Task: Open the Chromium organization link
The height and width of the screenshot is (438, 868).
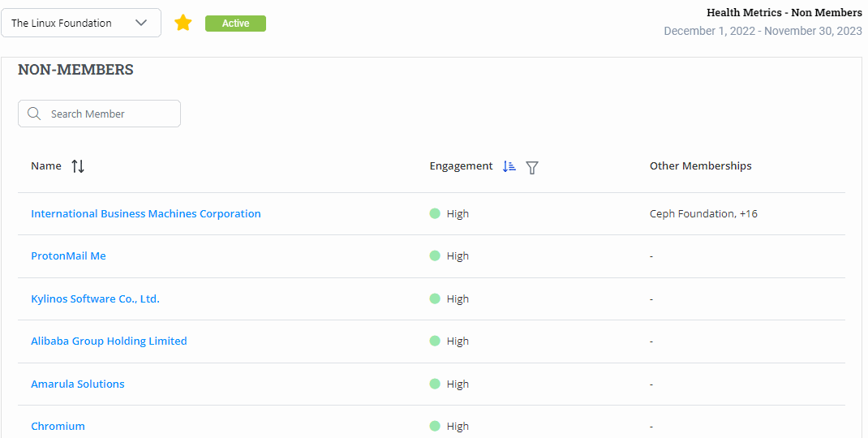Action: coord(58,426)
